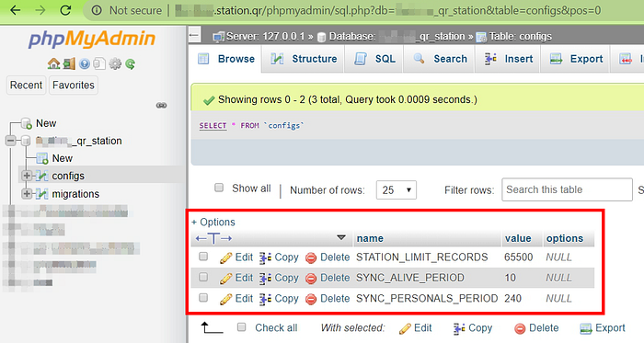644x343 pixels.
Task: Click Copy link for STATION_LIMIT_RECORDS row
Action: (286, 257)
